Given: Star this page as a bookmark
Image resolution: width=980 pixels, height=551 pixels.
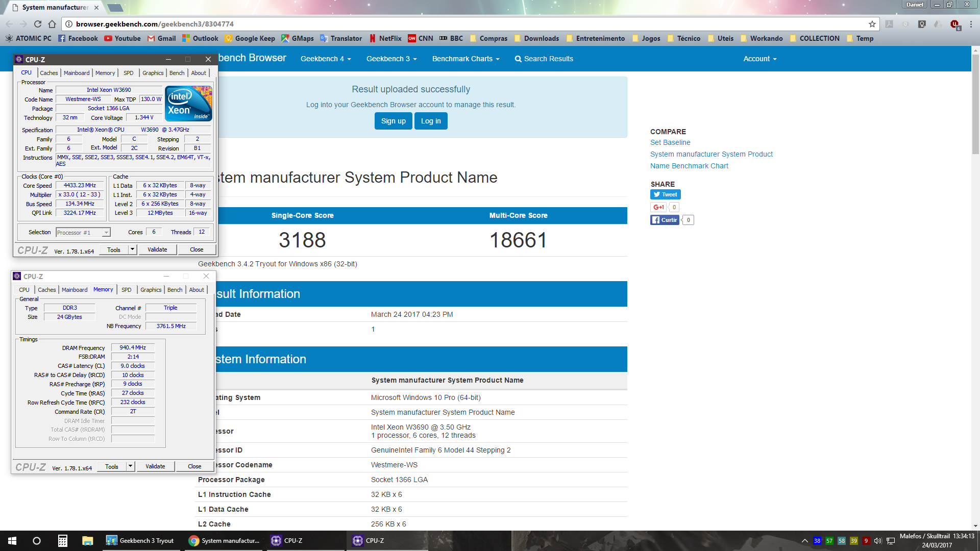Looking at the screenshot, I should (872, 24).
